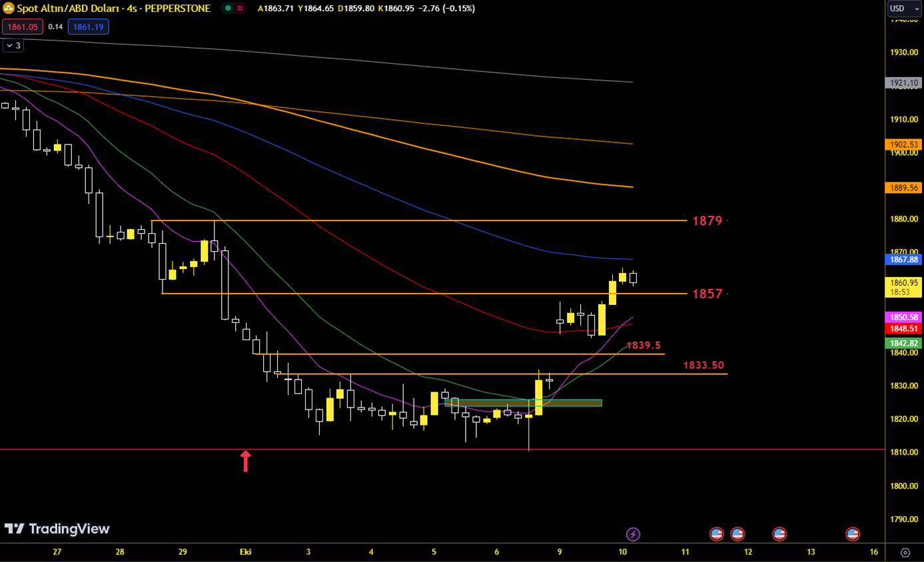This screenshot has width=924, height=562.
Task: Click the Spot Altın/ABD Doları symbol title
Action: pos(113,9)
